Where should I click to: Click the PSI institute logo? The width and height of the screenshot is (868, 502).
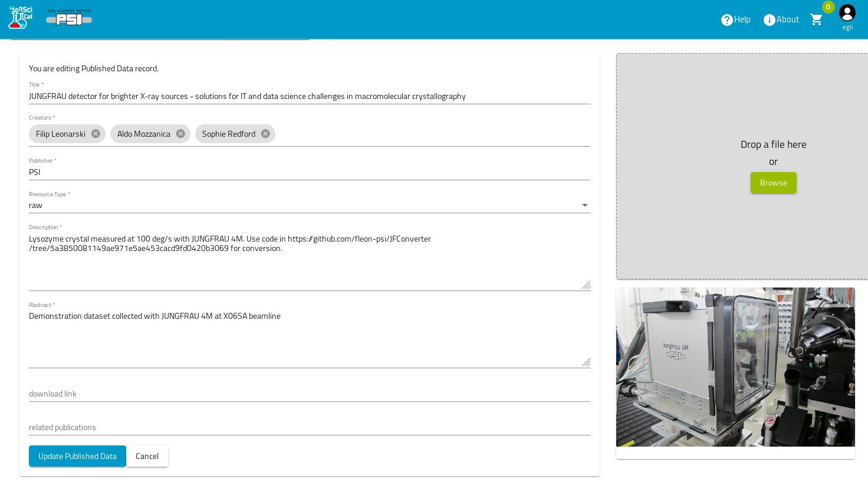tap(69, 18)
